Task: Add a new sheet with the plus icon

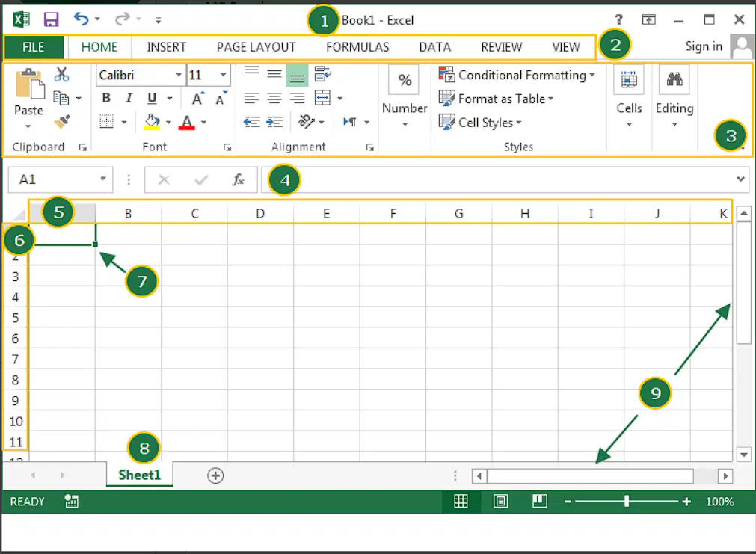Action: click(x=215, y=476)
